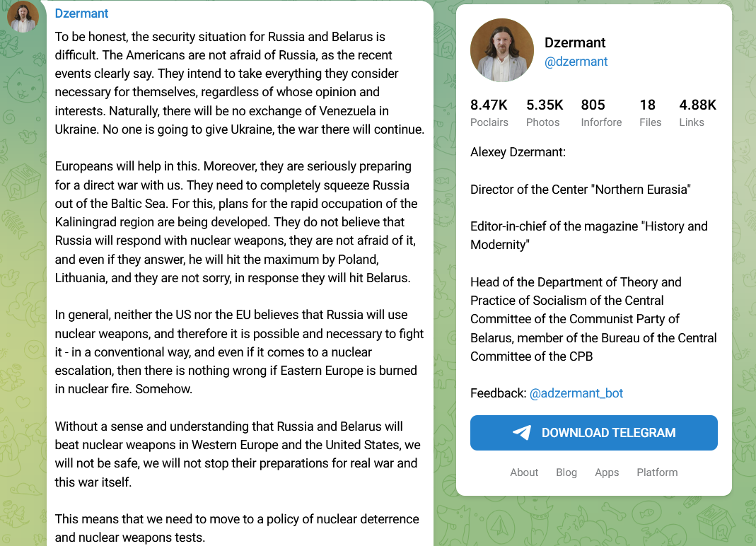The image size is (756, 546).
Task: Open the About footer link
Action: click(x=524, y=472)
